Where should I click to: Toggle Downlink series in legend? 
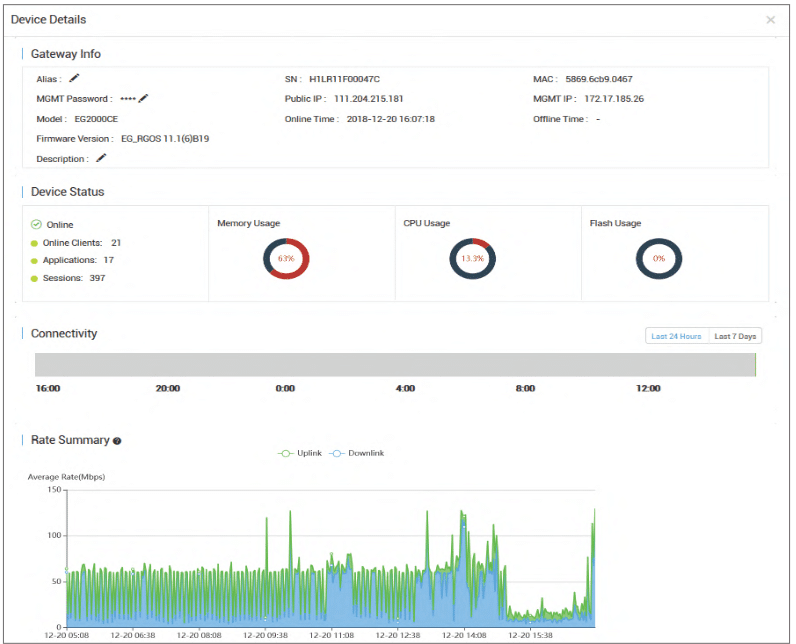pos(357,453)
